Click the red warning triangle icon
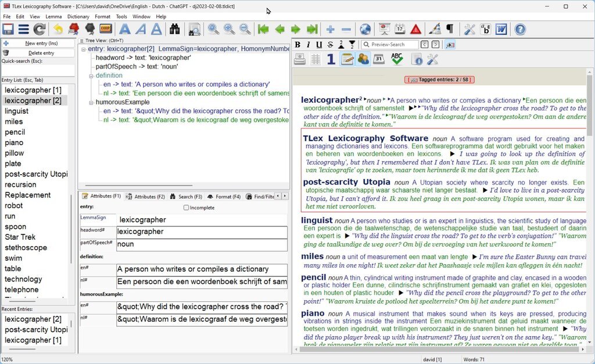The height and width of the screenshot is (364, 595). pos(416,29)
